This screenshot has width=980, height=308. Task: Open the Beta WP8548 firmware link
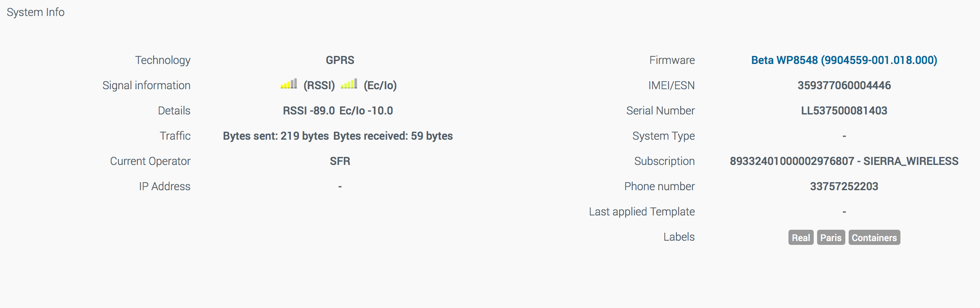(844, 60)
